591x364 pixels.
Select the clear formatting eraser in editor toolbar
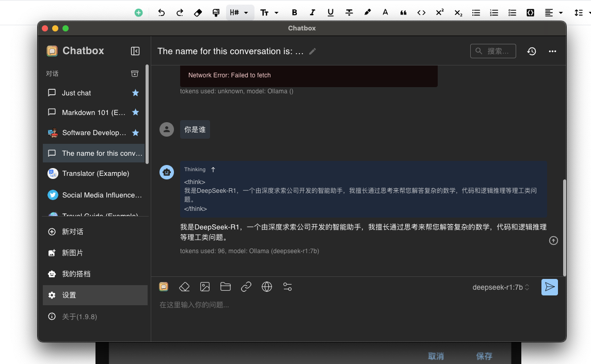pos(198,13)
